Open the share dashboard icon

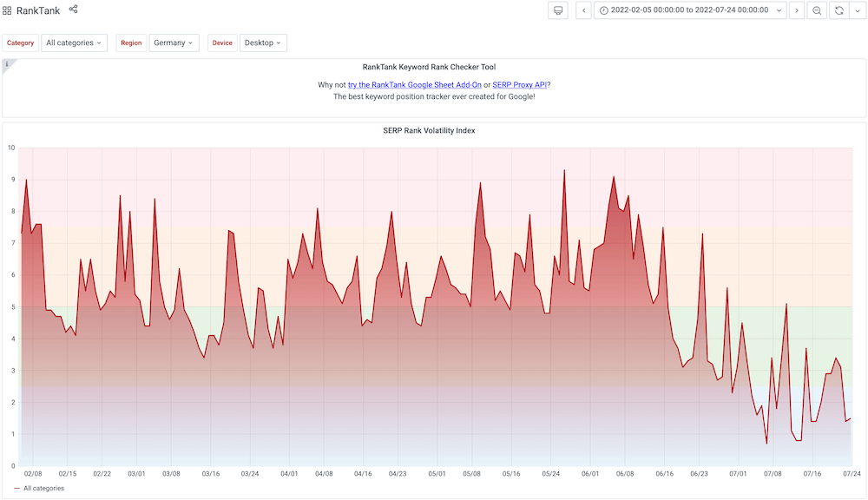coord(73,10)
